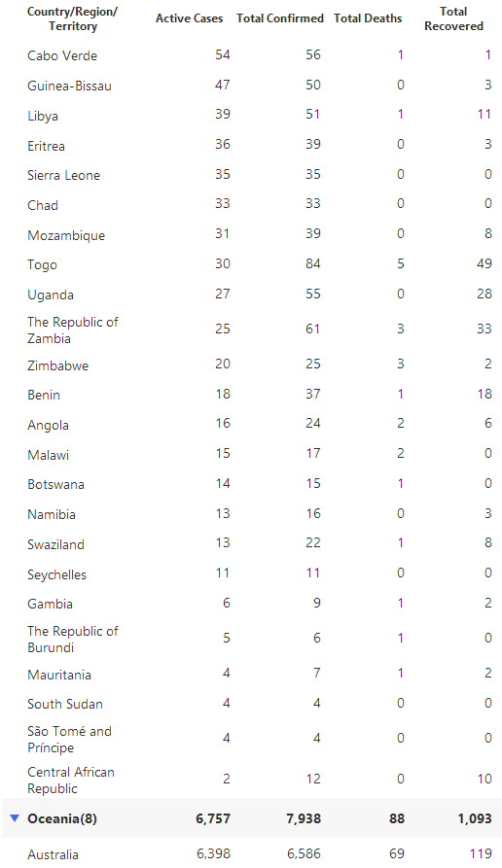This screenshot has height=868, width=502.
Task: Click The Republic of Burundi entry
Action: click(x=73, y=639)
